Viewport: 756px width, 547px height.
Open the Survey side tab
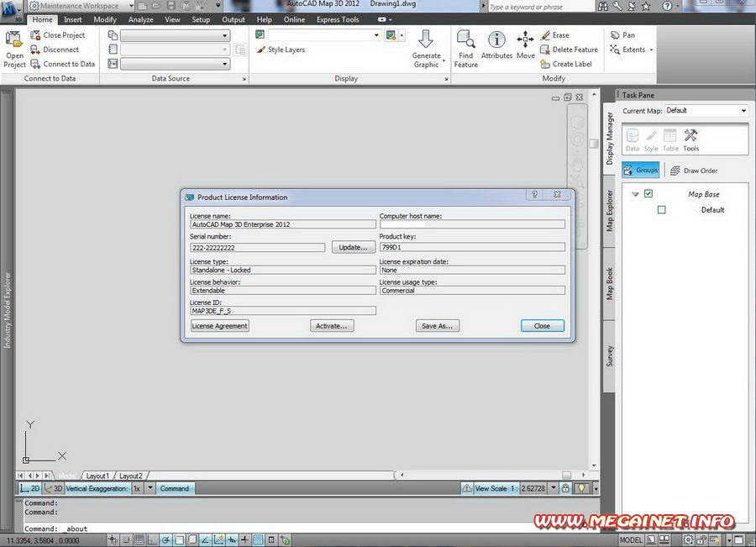(x=610, y=356)
